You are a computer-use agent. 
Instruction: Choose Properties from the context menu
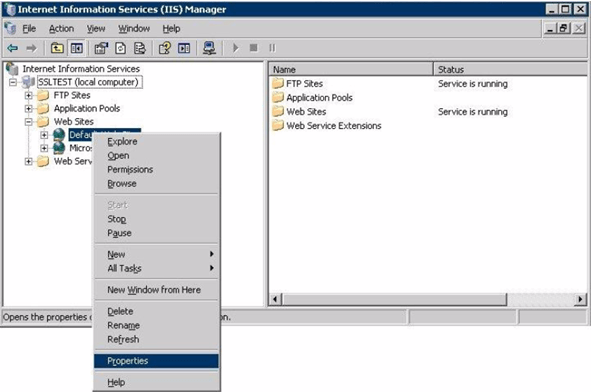[156, 361]
